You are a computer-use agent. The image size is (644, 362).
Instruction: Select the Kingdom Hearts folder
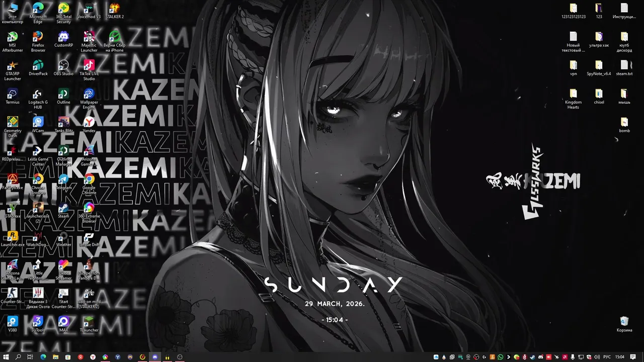[573, 99]
